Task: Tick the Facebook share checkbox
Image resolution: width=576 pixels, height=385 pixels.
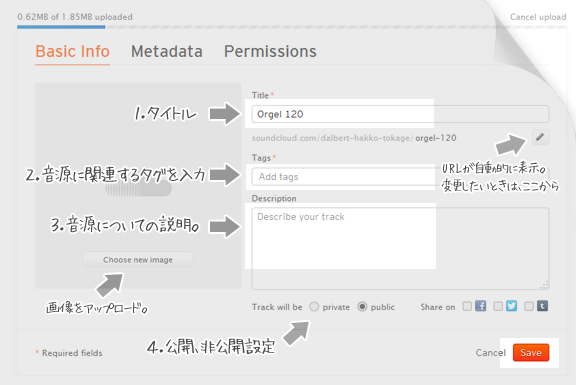Action: pyautogui.click(x=467, y=306)
